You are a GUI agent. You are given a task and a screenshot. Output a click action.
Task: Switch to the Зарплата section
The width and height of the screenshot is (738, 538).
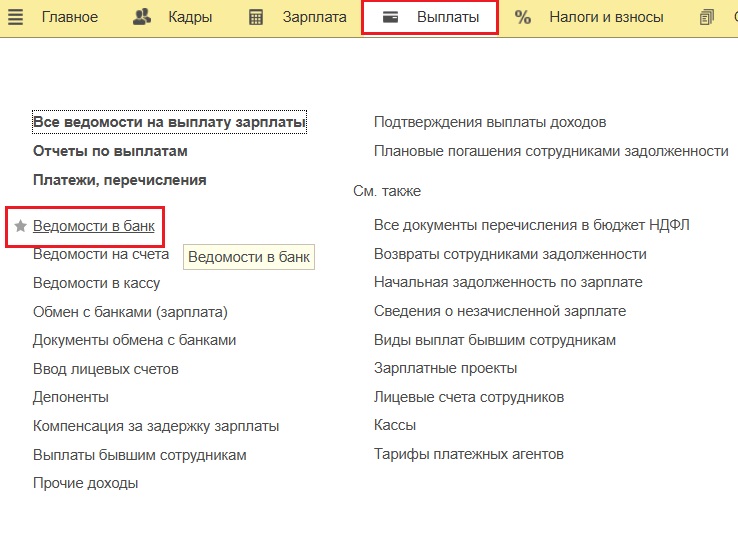(314, 17)
